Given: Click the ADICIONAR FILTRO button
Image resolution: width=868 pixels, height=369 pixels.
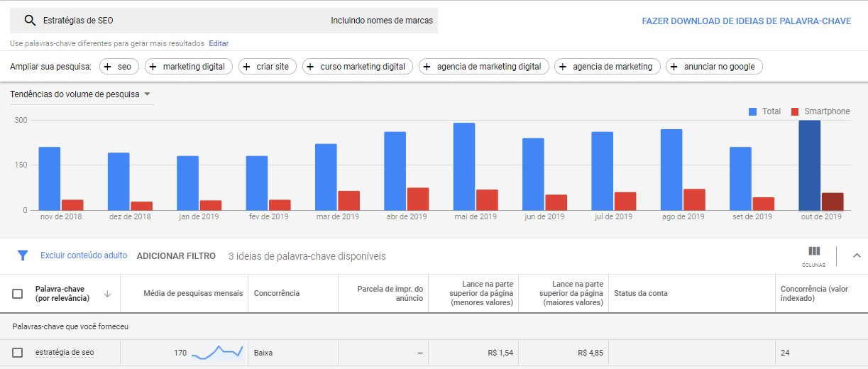Looking at the screenshot, I should point(176,256).
